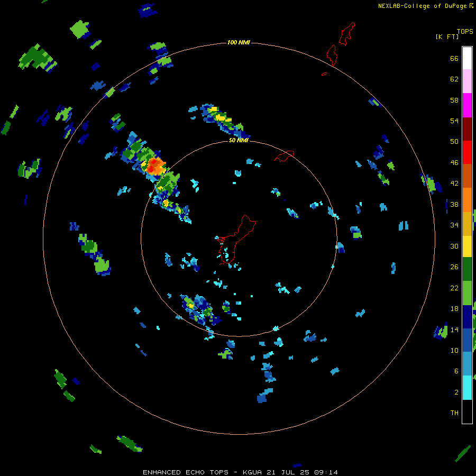Viewport: 476px width, 476px height.
Task: Click the Guam island outline at radar center
Action: coord(237,239)
